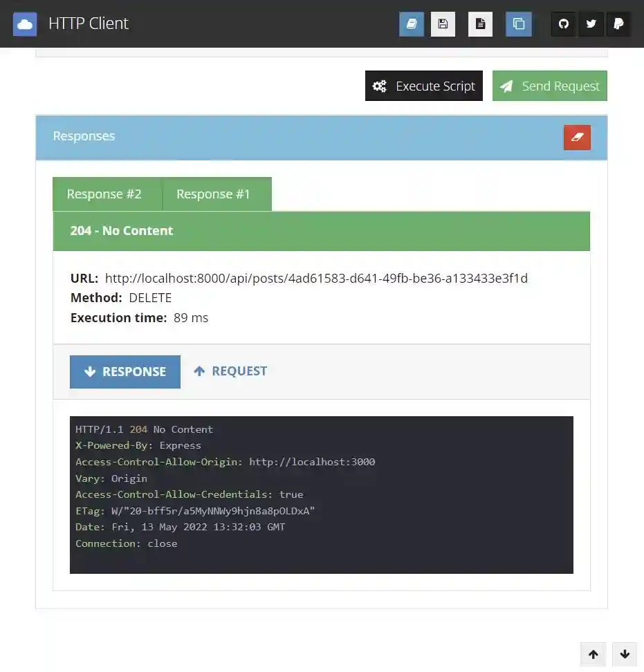644x672 pixels.
Task: Select the REQUEST view tab
Action: (x=230, y=371)
